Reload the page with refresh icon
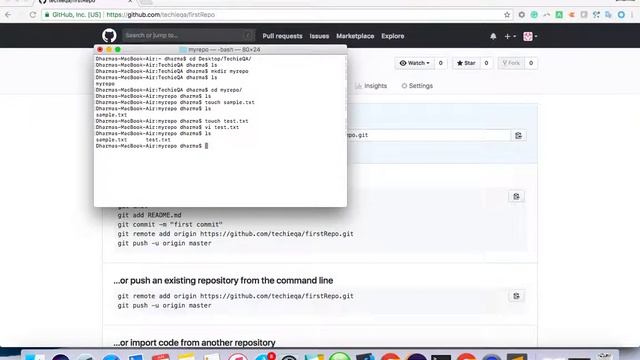The image size is (640, 360). pos(33,15)
